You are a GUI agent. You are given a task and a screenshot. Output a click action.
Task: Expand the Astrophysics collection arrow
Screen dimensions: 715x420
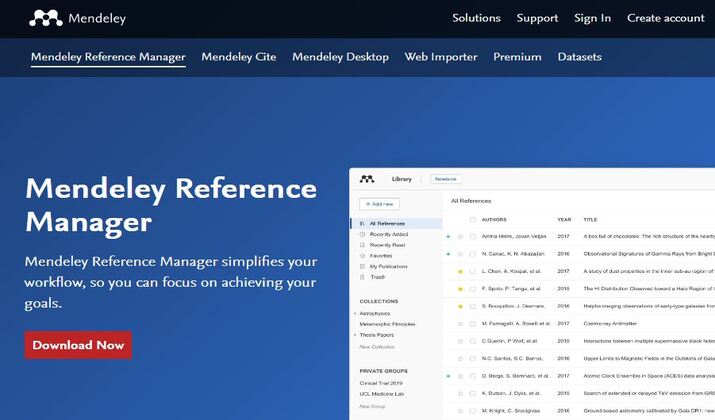click(x=355, y=314)
